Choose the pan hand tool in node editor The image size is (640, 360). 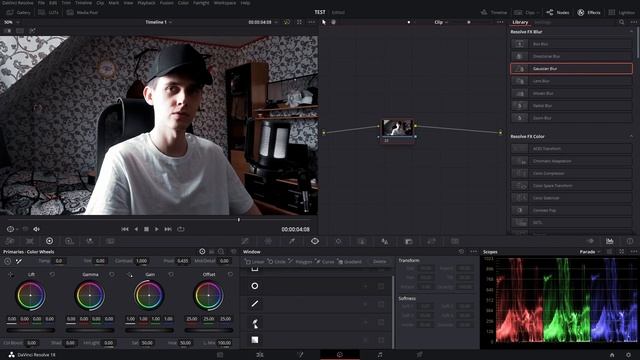tap(333, 22)
